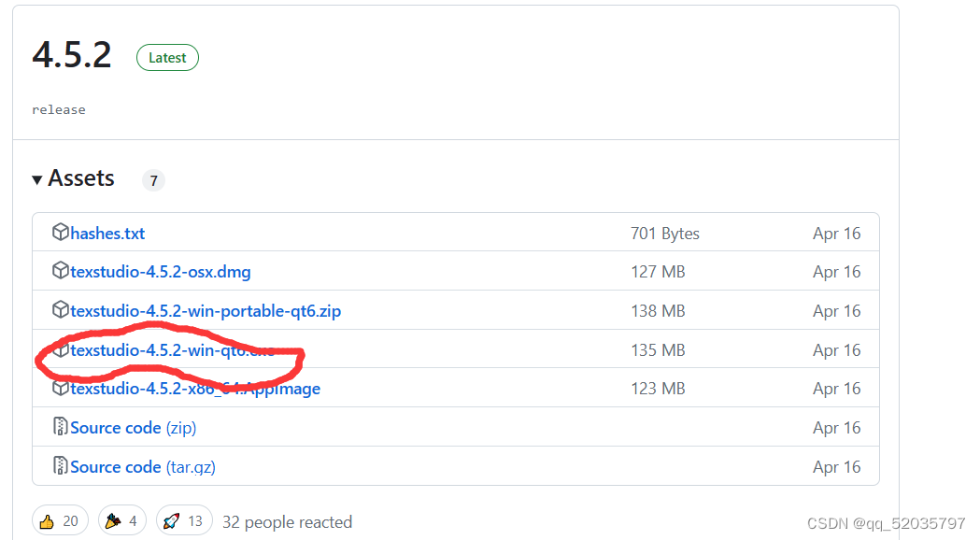The height and width of the screenshot is (540, 980).
Task: Click the Apr 16 date of x86_64.AppImage
Action: point(837,389)
